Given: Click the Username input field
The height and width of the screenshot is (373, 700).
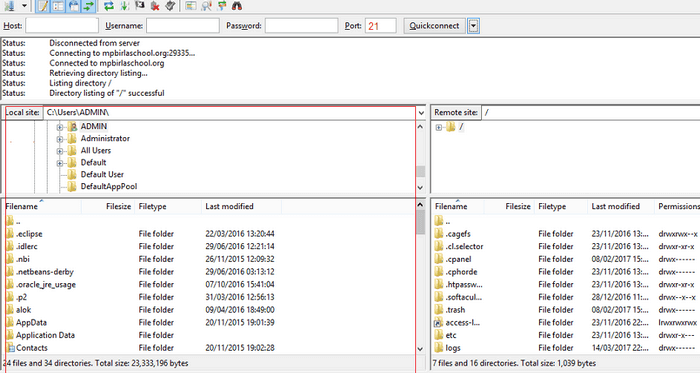Looking at the screenshot, I should click(x=183, y=26).
